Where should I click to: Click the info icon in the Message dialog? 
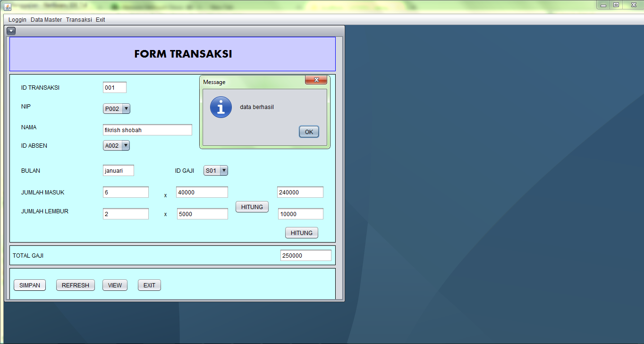click(220, 107)
